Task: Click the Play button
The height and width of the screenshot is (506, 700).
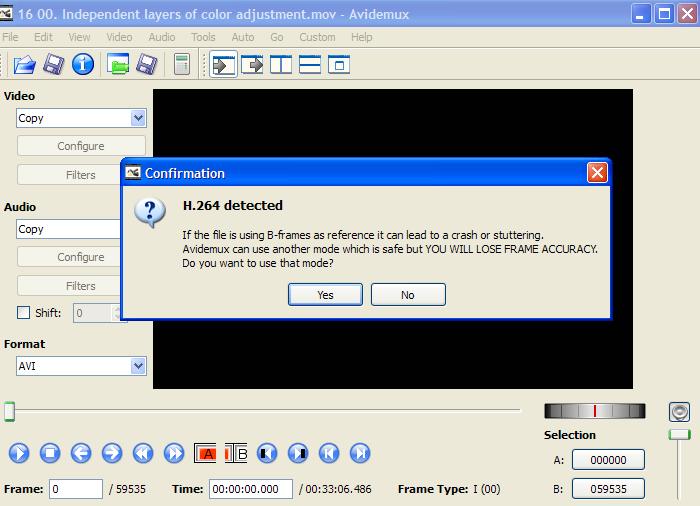Action: click(19, 454)
